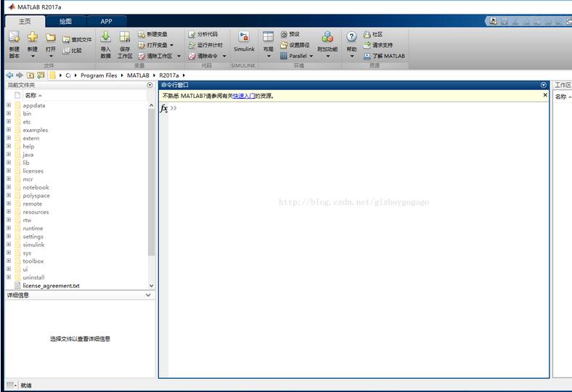Click the Open (打开) folder icon
Screen dimensions: 572x392
click(51, 37)
